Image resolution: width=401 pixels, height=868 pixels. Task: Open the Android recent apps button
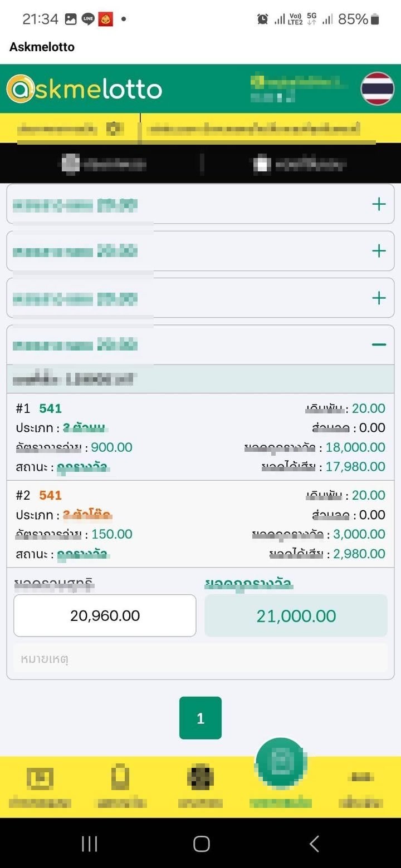pyautogui.click(x=90, y=844)
